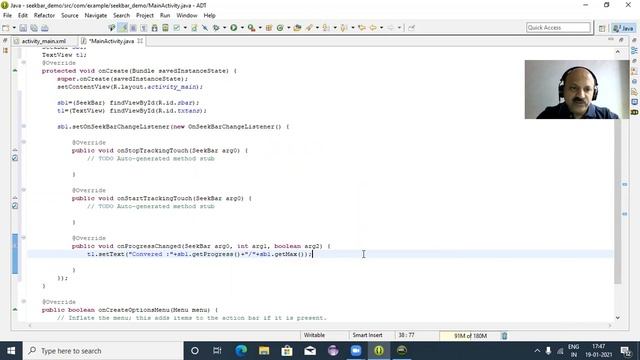The height and width of the screenshot is (360, 640).
Task: Run Android Lint check icon
Action: pyautogui.click(x=176, y=28)
